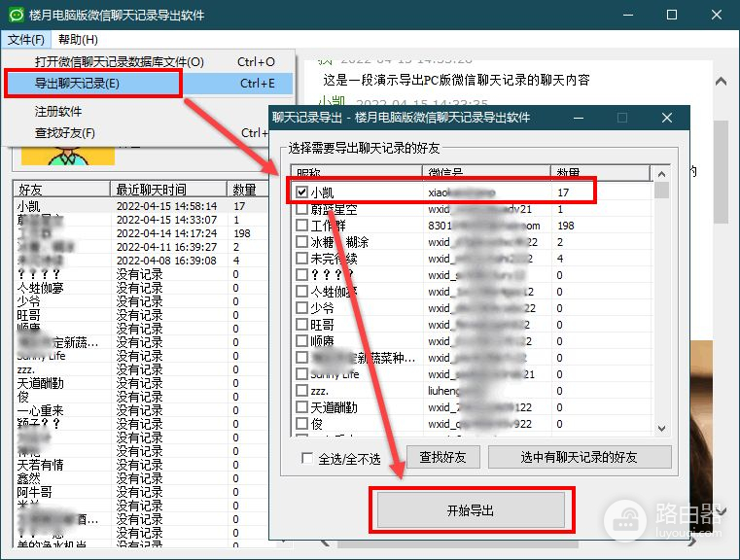Uncheck the 小凯 friend checkbox
This screenshot has width=740, height=560.
(x=301, y=192)
